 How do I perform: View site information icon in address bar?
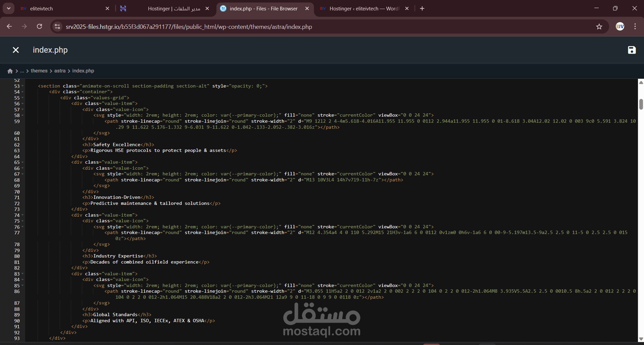[x=57, y=26]
